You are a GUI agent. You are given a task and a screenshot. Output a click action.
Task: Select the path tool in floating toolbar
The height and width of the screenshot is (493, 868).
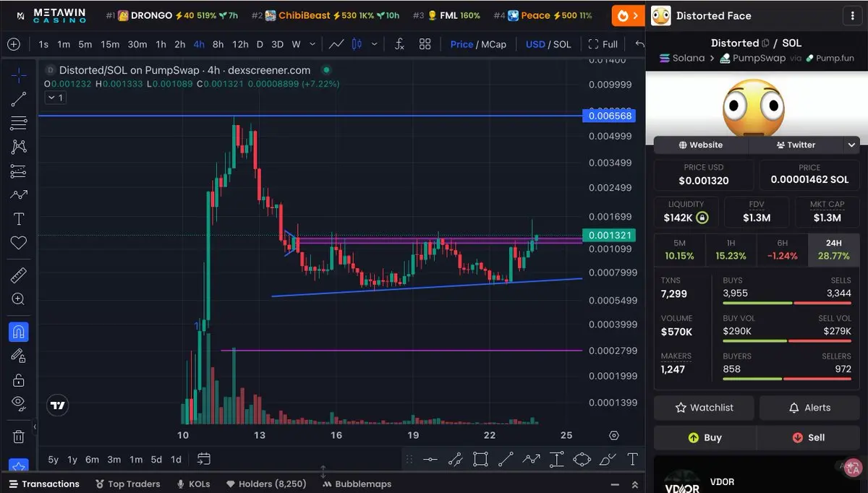[531, 459]
